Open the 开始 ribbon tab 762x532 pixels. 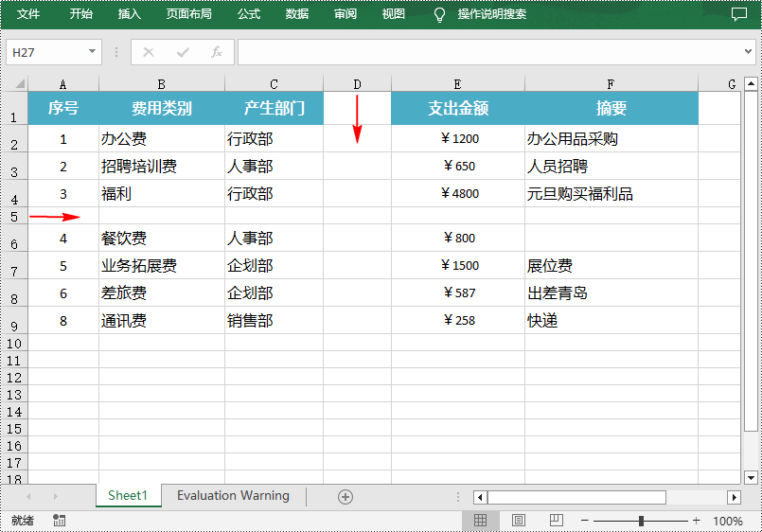click(x=80, y=14)
